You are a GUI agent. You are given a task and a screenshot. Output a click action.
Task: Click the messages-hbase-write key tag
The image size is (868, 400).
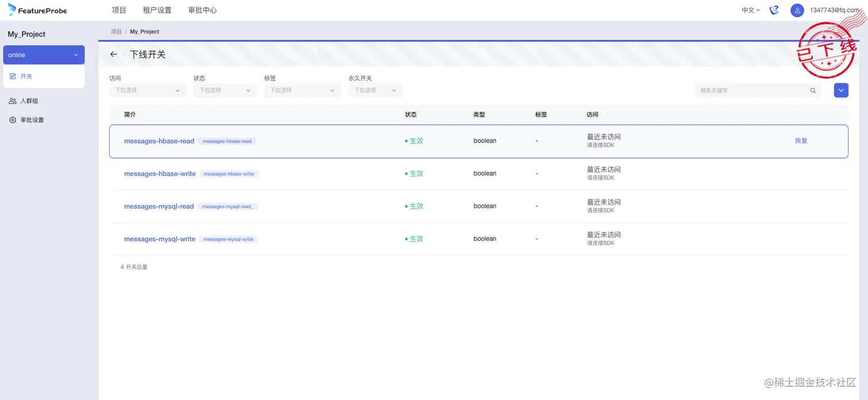[x=229, y=174]
